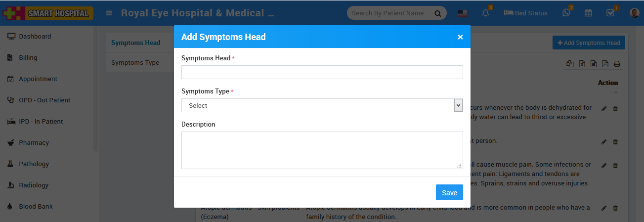Open WhatsApp messages icon
Viewport: 644px width, 222px height.
coord(566,13)
